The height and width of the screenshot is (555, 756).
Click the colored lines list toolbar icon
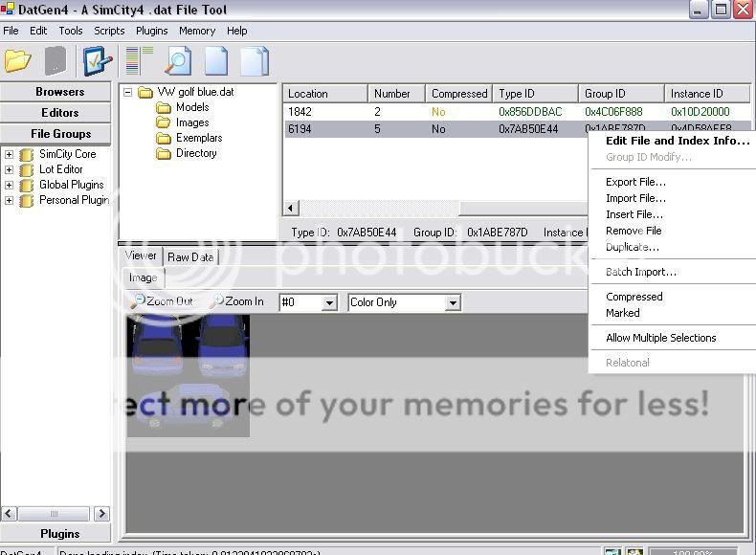click(139, 61)
